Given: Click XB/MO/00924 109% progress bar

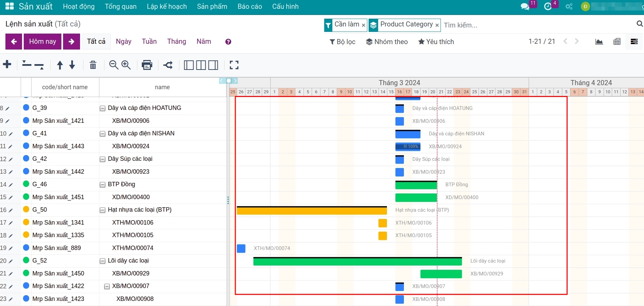Looking at the screenshot, I should [408, 147].
